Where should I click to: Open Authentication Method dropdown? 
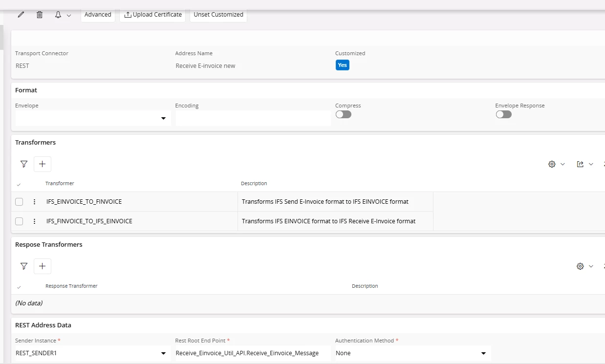(x=413, y=353)
